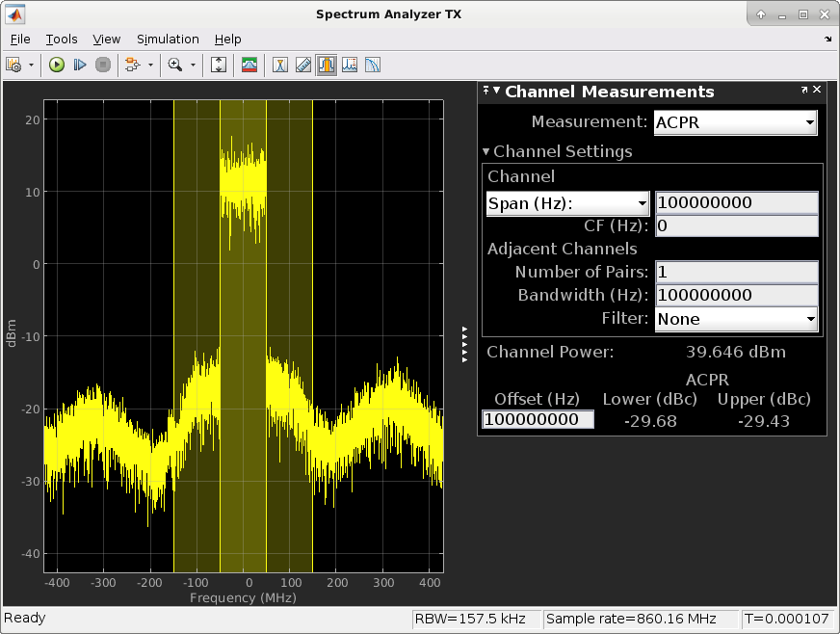Toggle the Channel Measurements button off
Viewport: 840px width, 634px height.
(x=327, y=65)
